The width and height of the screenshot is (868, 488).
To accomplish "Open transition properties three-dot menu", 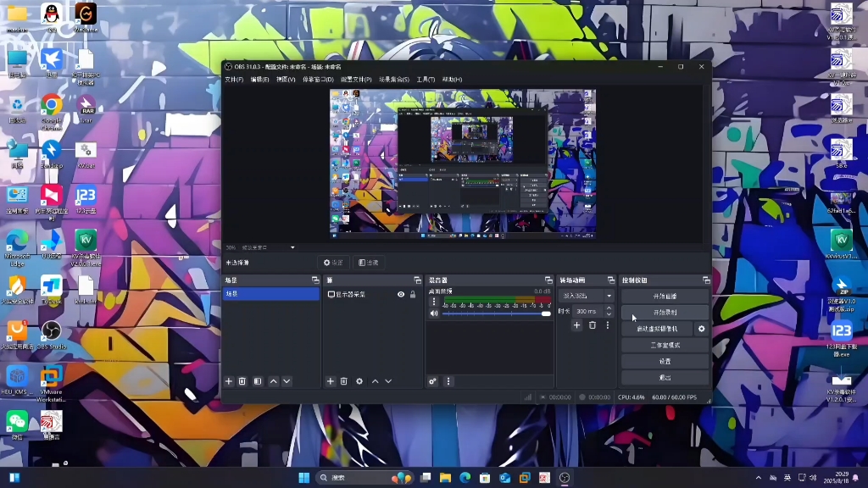I will click(x=608, y=325).
